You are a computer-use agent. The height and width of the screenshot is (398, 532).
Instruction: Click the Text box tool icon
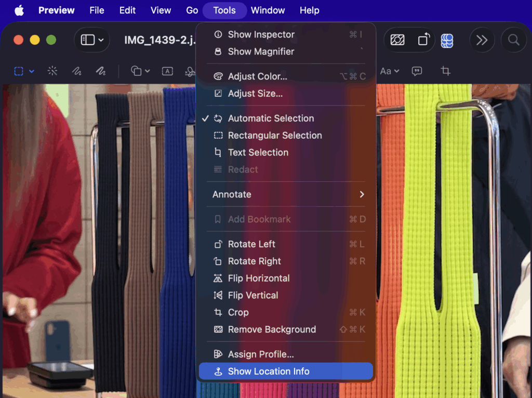(x=167, y=71)
